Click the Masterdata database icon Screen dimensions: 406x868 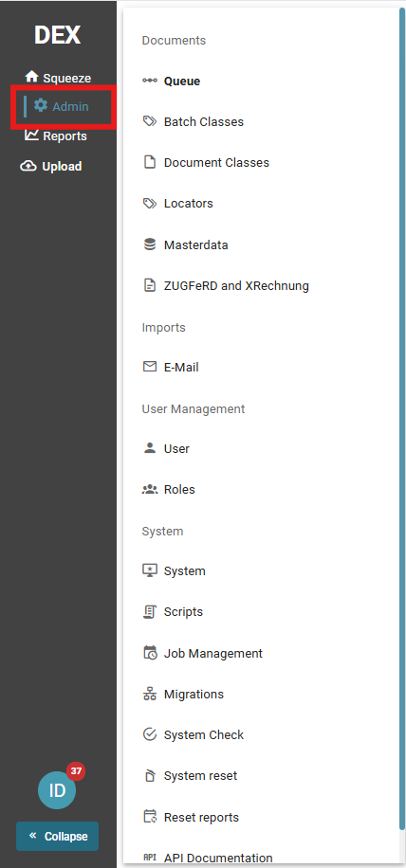[x=150, y=244]
